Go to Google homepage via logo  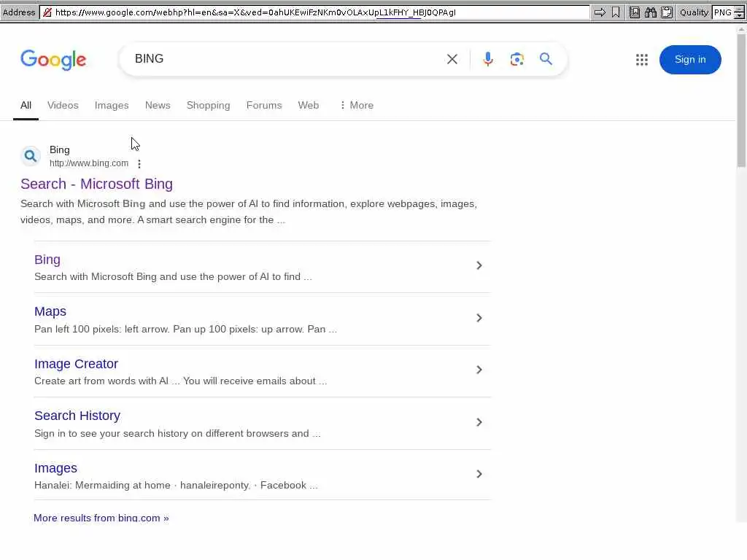pyautogui.click(x=53, y=60)
